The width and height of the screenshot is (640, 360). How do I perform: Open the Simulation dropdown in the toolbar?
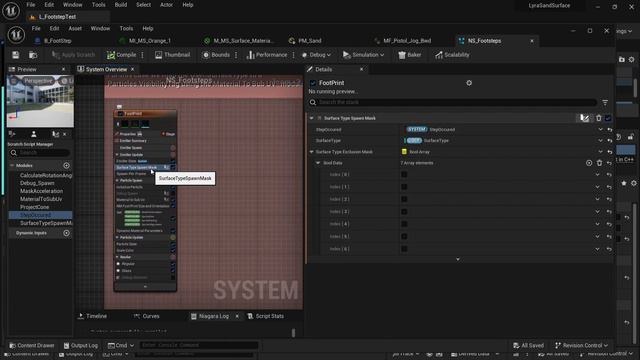(x=363, y=55)
